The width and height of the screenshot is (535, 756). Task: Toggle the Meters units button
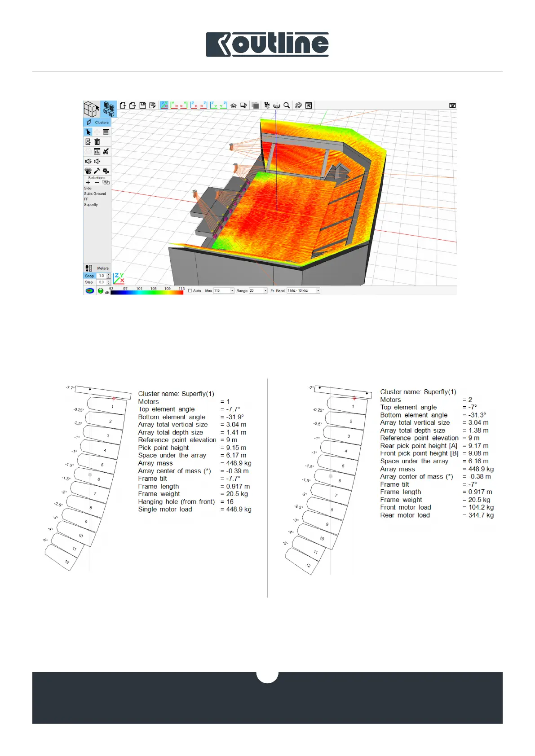pos(103,268)
